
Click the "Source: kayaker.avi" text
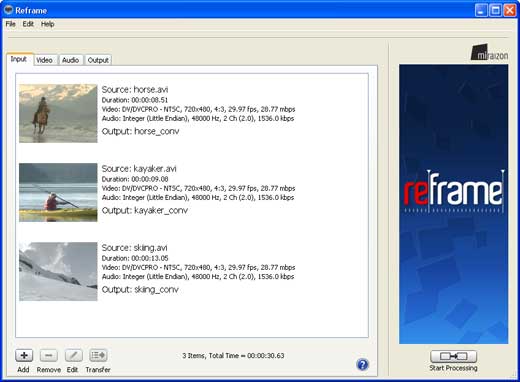[139, 168]
